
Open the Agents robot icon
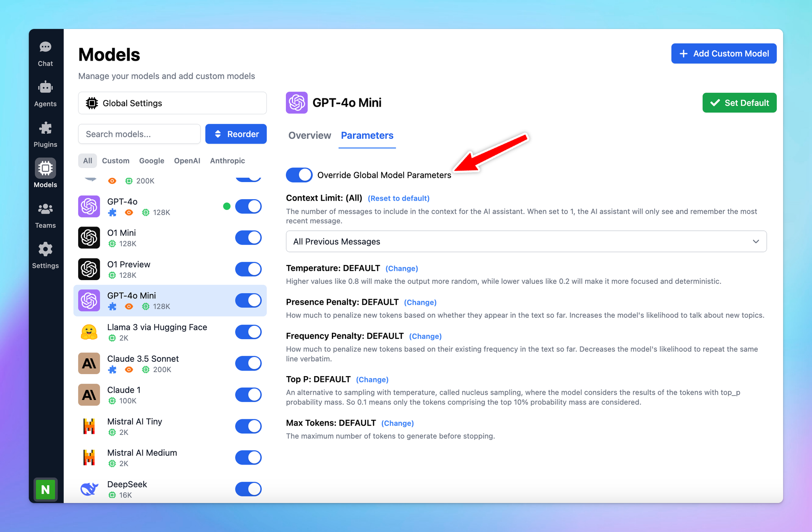pyautogui.click(x=45, y=87)
